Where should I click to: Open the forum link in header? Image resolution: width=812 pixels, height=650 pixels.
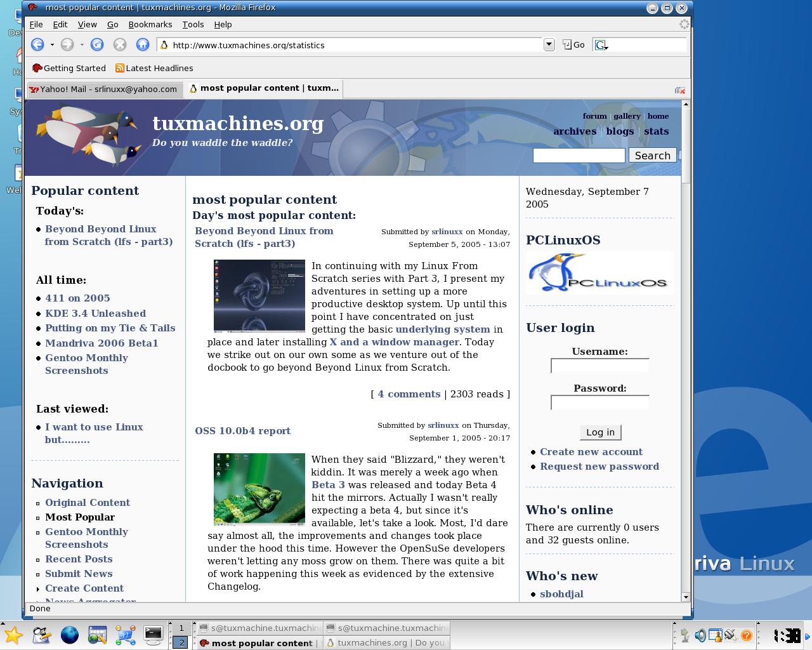594,116
